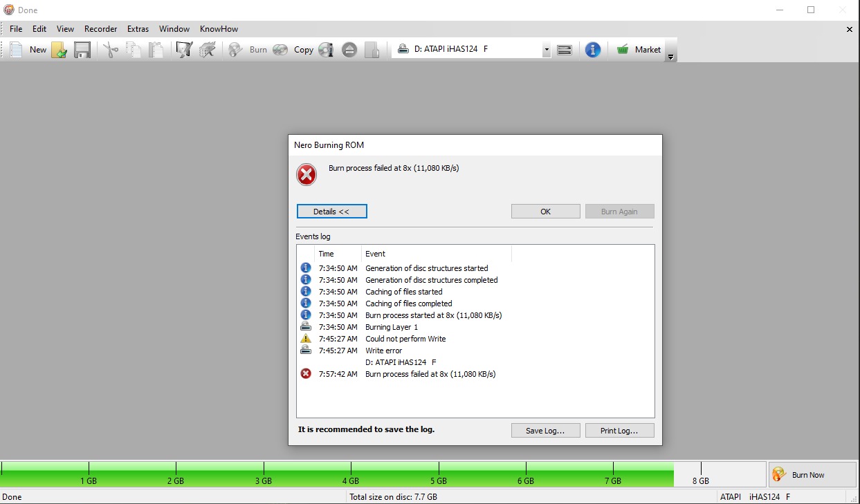The height and width of the screenshot is (504, 860).
Task: Open the Extras menu
Action: [138, 29]
